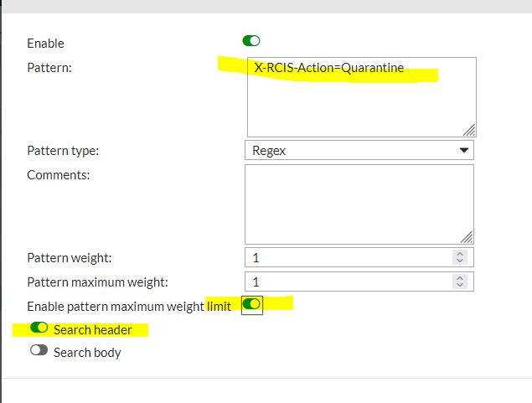The image size is (532, 403).
Task: Click into the Pattern text area
Action: tap(361, 96)
